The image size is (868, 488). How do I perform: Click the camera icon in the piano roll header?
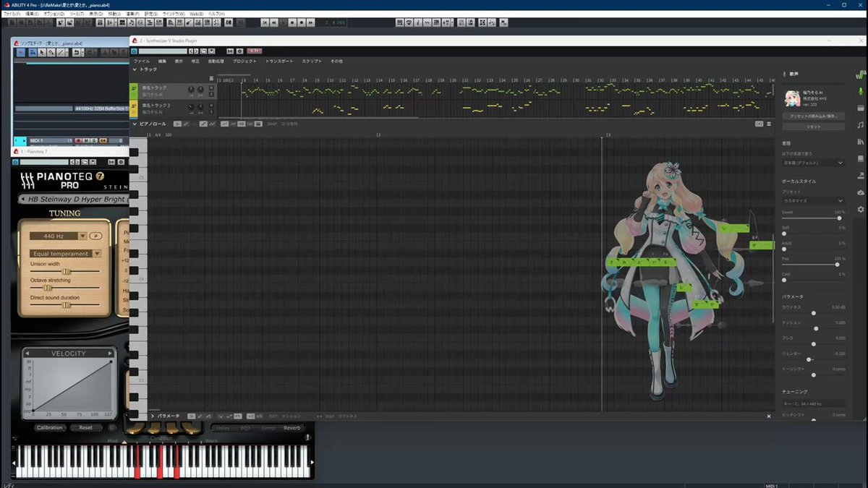[759, 124]
